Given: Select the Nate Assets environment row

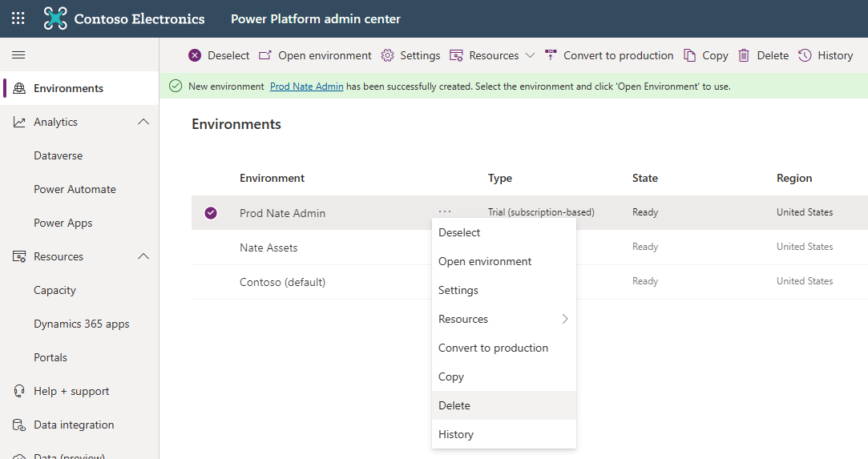Looking at the screenshot, I should [x=268, y=248].
